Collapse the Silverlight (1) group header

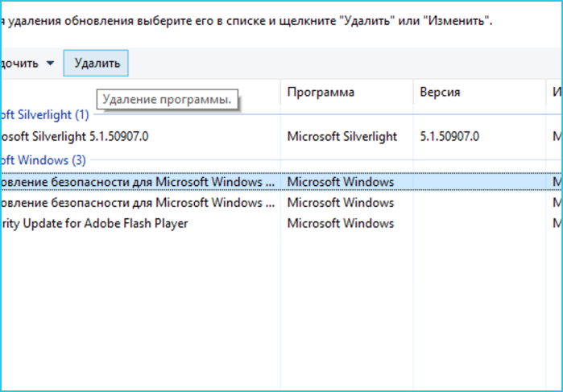44,115
